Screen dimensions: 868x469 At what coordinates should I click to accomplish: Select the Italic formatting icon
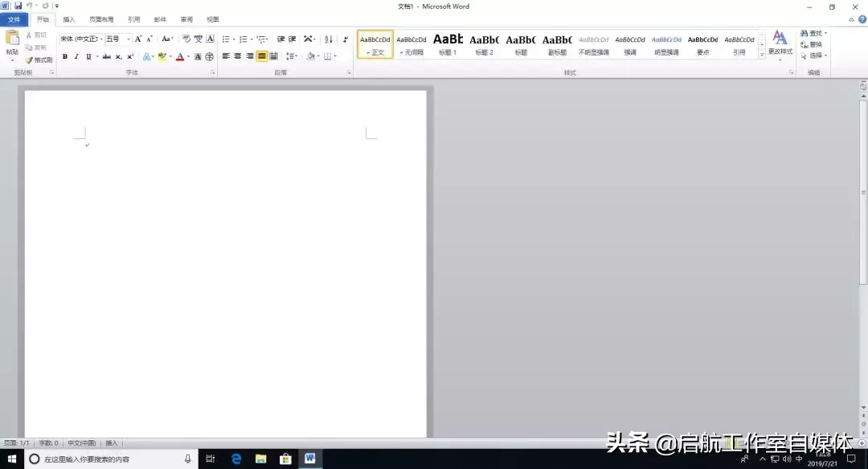(76, 56)
